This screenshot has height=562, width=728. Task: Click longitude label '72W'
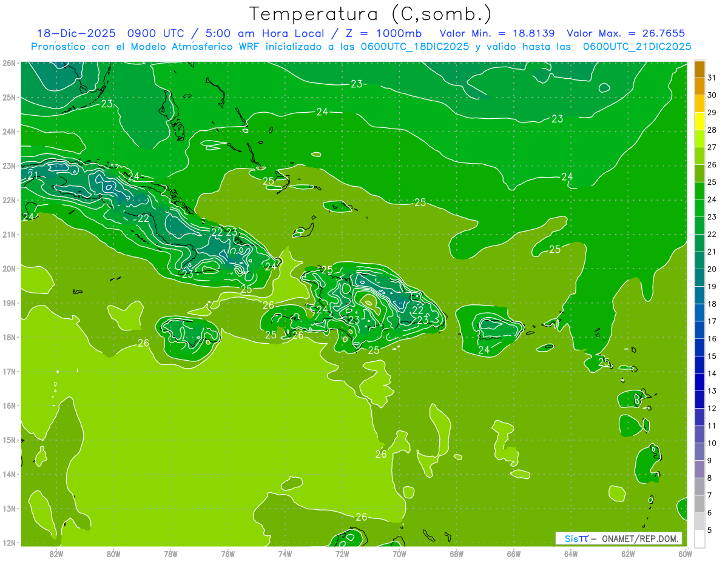[342, 553]
